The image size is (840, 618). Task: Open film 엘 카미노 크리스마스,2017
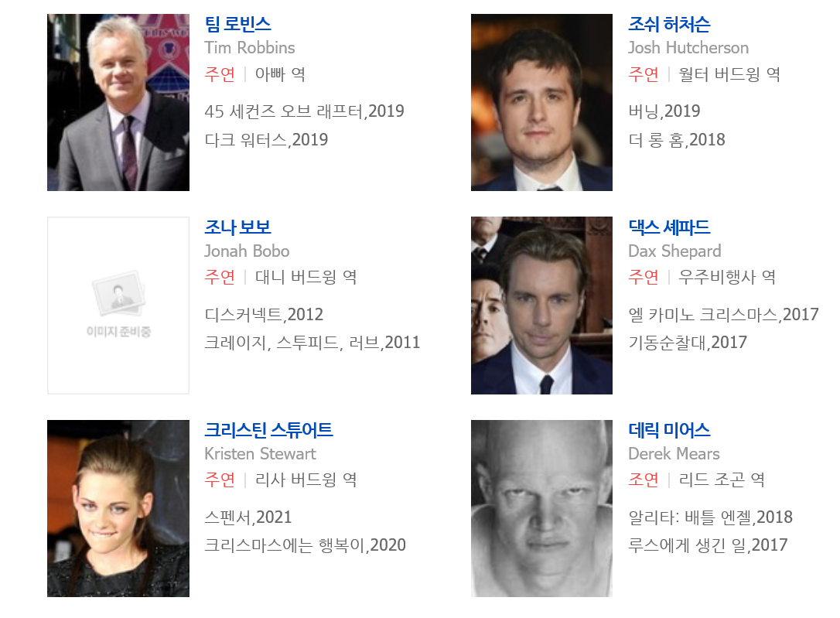pos(724,314)
